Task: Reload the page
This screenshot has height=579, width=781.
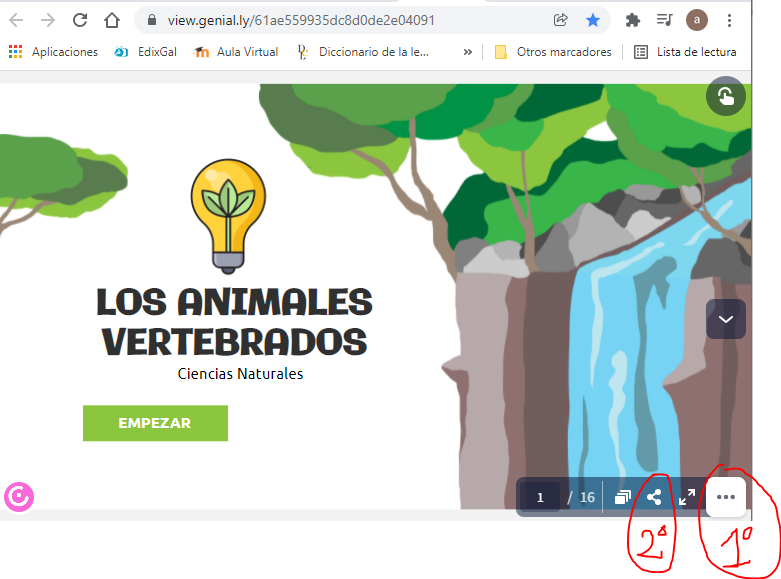Action: pos(80,20)
